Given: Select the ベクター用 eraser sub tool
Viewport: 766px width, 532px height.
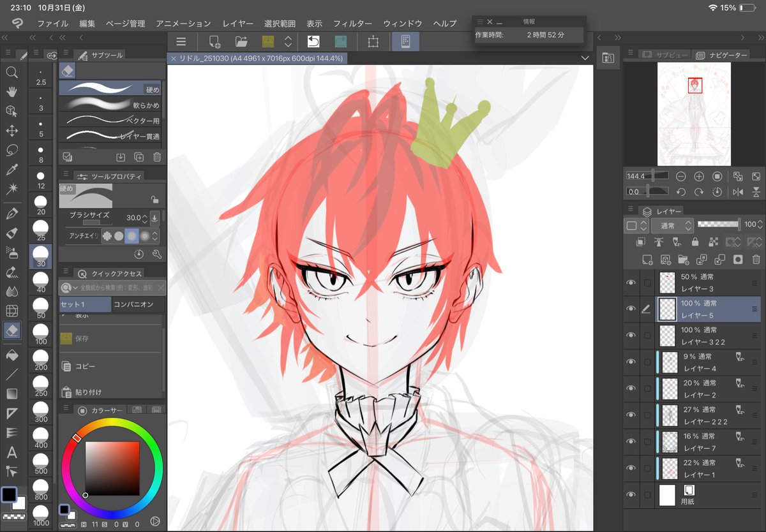Looking at the screenshot, I should (110, 120).
